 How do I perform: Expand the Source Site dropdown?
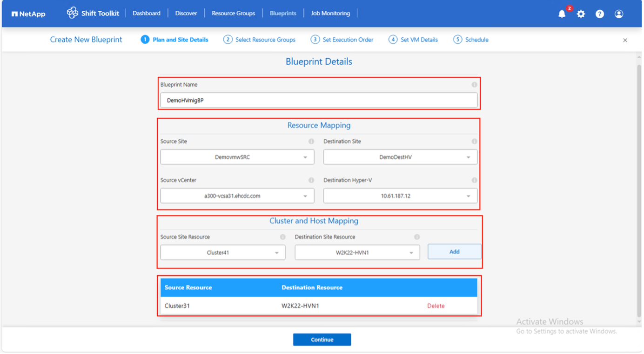point(237,157)
